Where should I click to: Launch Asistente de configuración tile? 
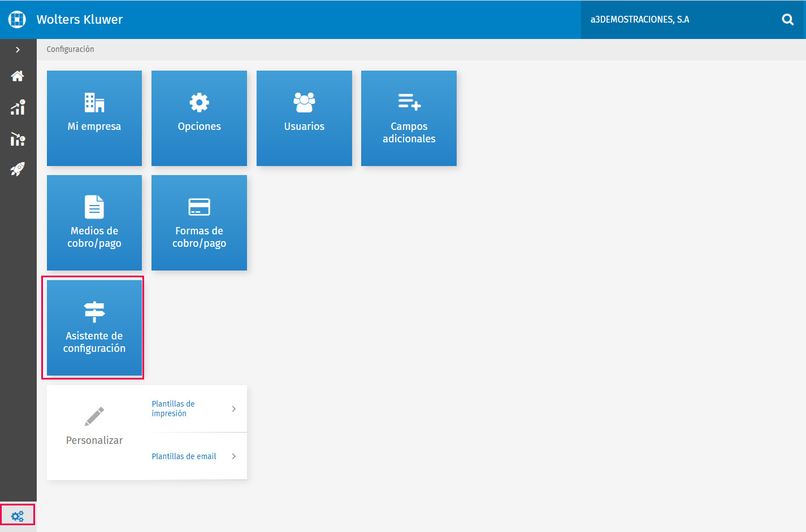pos(94,328)
